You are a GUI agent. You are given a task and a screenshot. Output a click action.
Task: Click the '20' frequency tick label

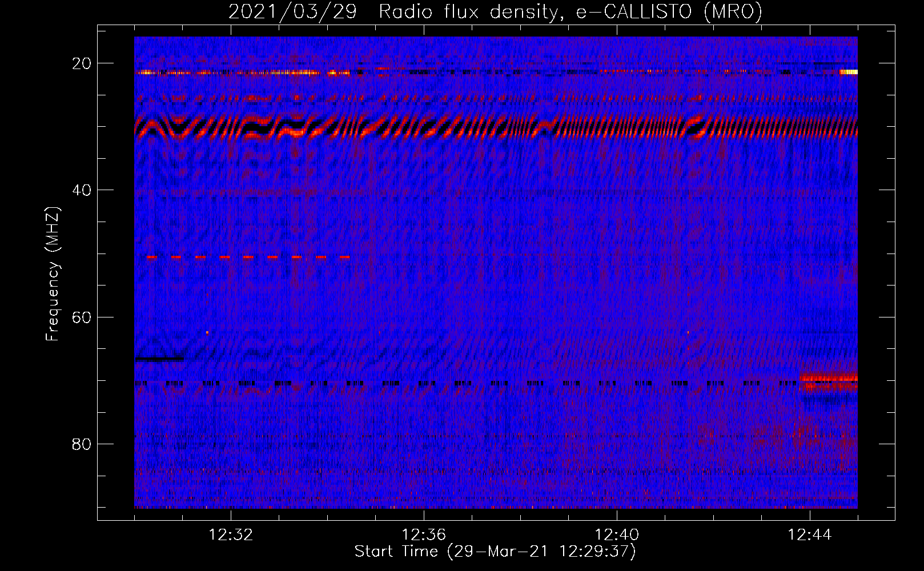82,63
